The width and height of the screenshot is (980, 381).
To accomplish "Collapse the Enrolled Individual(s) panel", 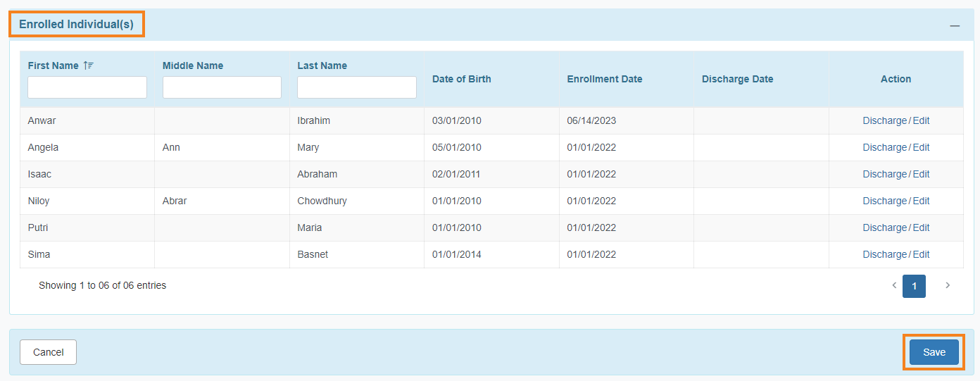I will point(955,25).
